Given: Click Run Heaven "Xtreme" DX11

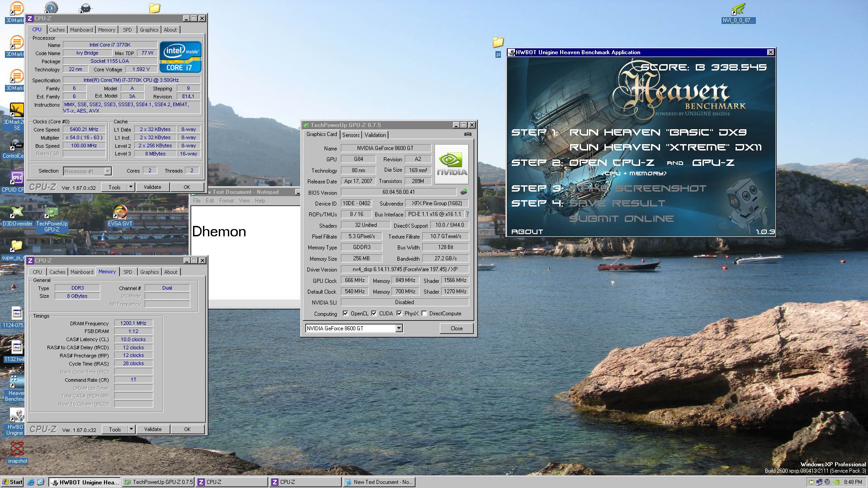Looking at the screenshot, I should pyautogui.click(x=665, y=147).
